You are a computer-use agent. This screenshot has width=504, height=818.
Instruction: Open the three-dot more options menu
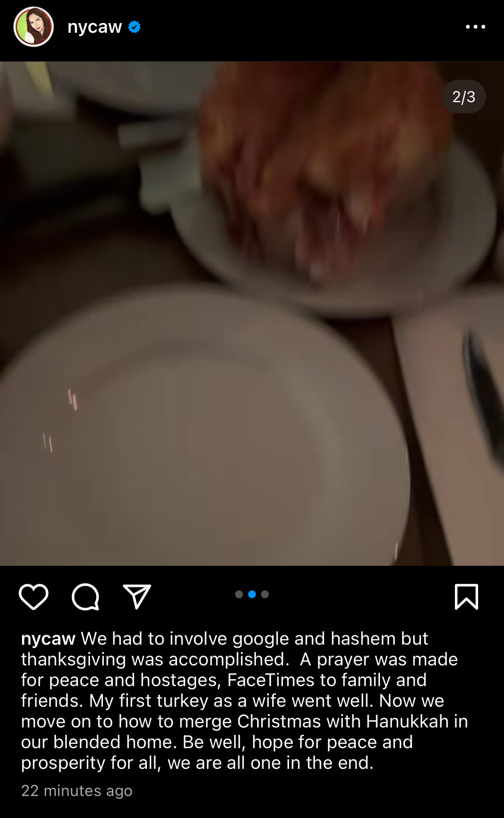click(x=476, y=27)
